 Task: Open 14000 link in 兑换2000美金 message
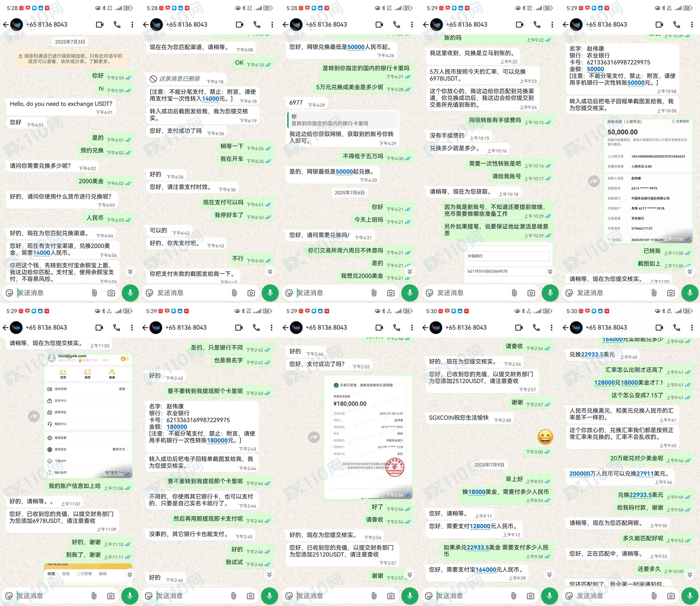[42, 253]
